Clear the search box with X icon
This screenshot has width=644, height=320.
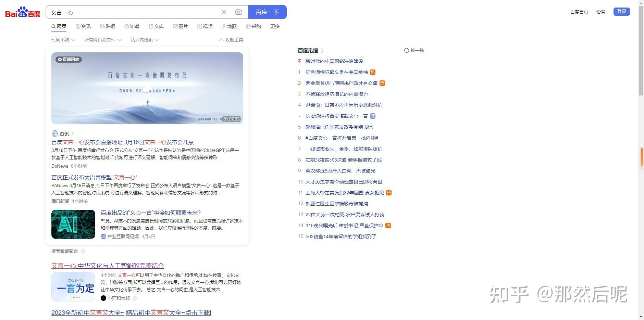224,12
